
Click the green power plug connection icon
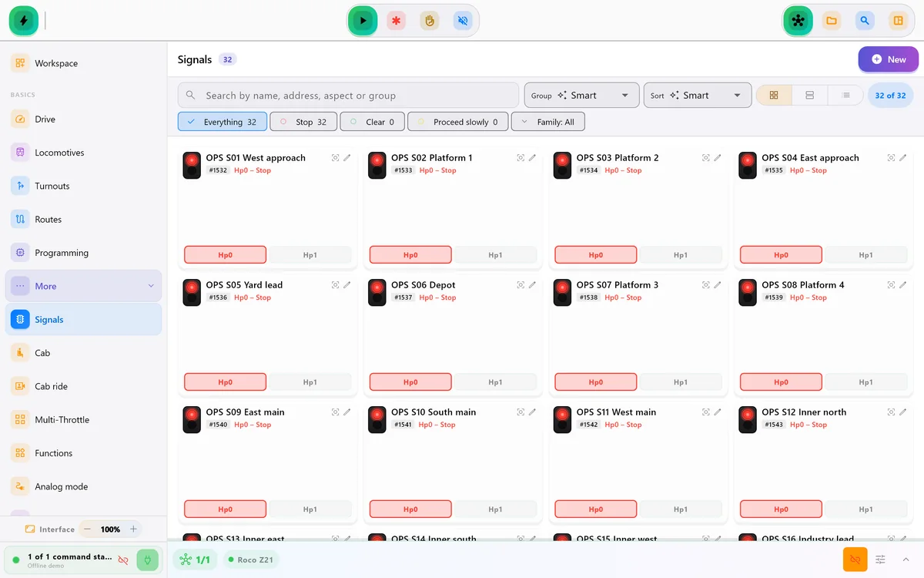pyautogui.click(x=147, y=560)
